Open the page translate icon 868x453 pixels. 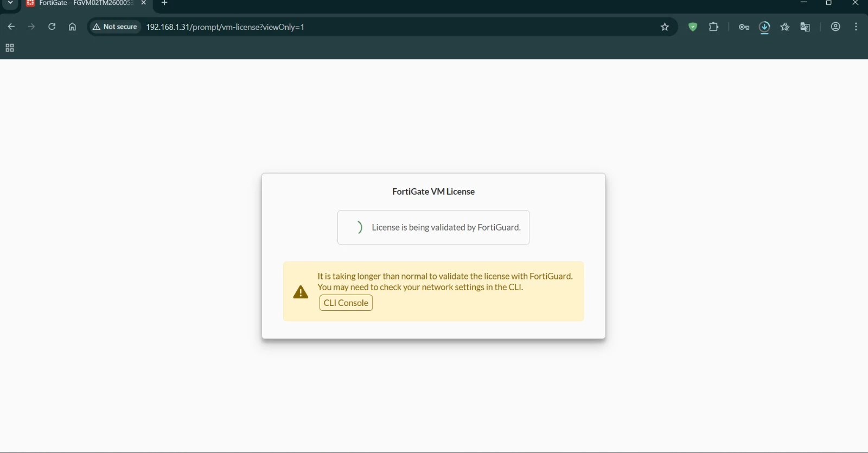click(805, 27)
